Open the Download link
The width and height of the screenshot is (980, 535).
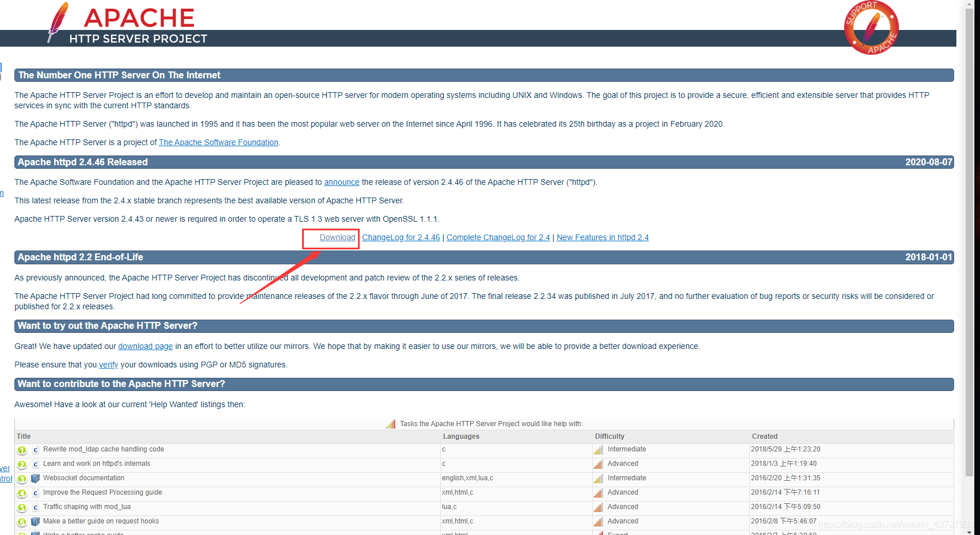pyautogui.click(x=337, y=237)
